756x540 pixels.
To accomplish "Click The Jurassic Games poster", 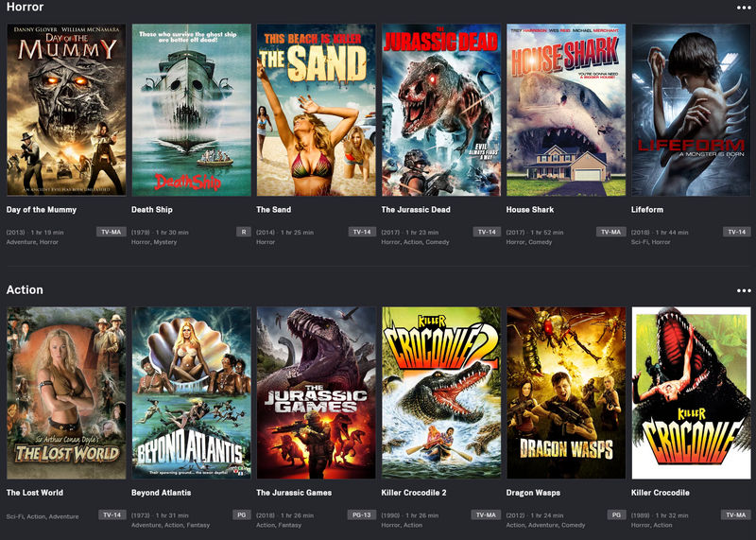I will [x=317, y=392].
